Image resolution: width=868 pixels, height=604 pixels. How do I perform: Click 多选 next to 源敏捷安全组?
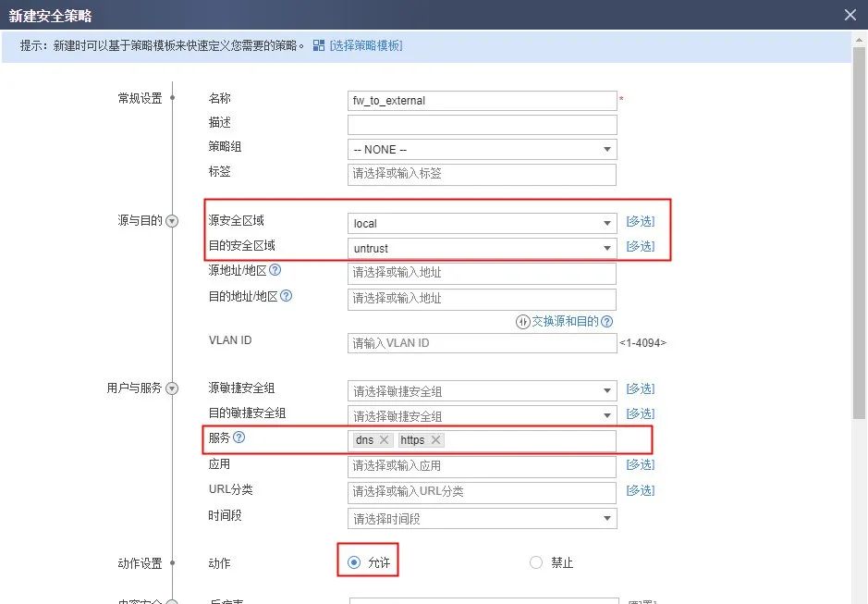pos(641,389)
